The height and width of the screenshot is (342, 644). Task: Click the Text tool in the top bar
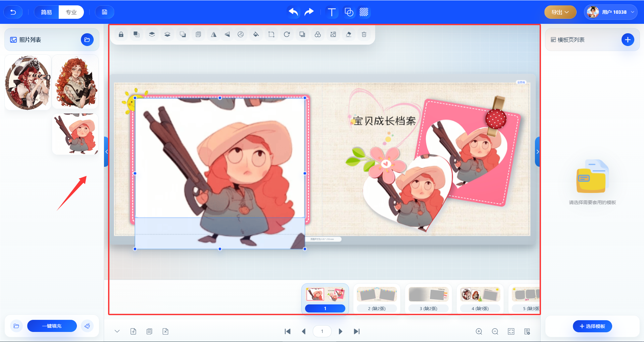(332, 12)
